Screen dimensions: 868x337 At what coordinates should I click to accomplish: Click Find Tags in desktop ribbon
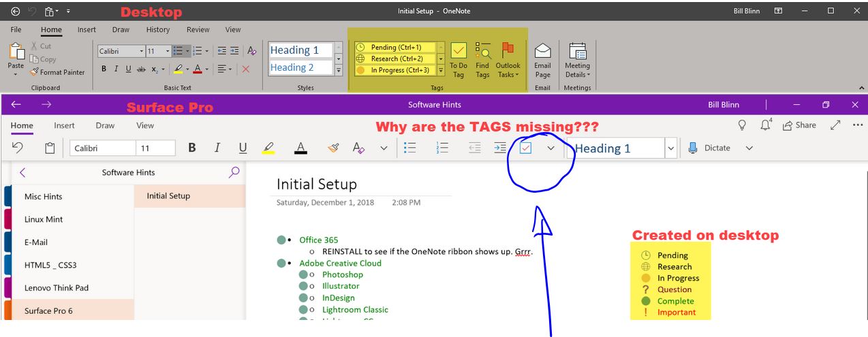(x=482, y=60)
